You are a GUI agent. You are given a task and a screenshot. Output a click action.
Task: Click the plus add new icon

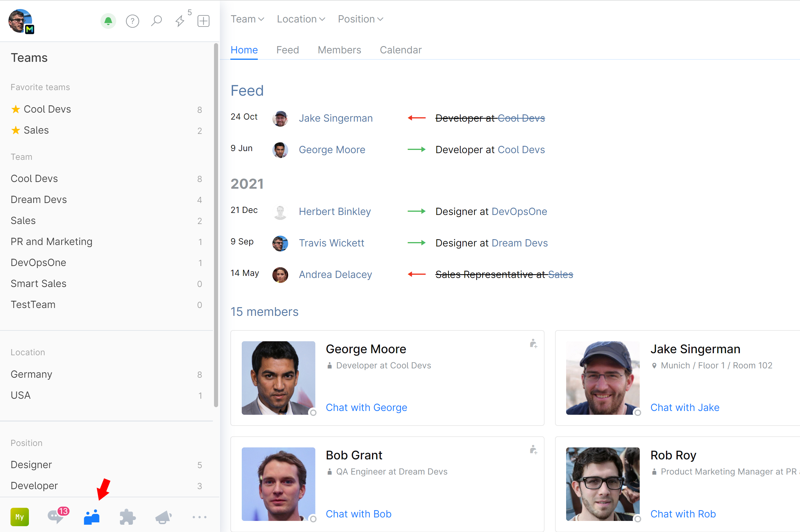pos(204,21)
